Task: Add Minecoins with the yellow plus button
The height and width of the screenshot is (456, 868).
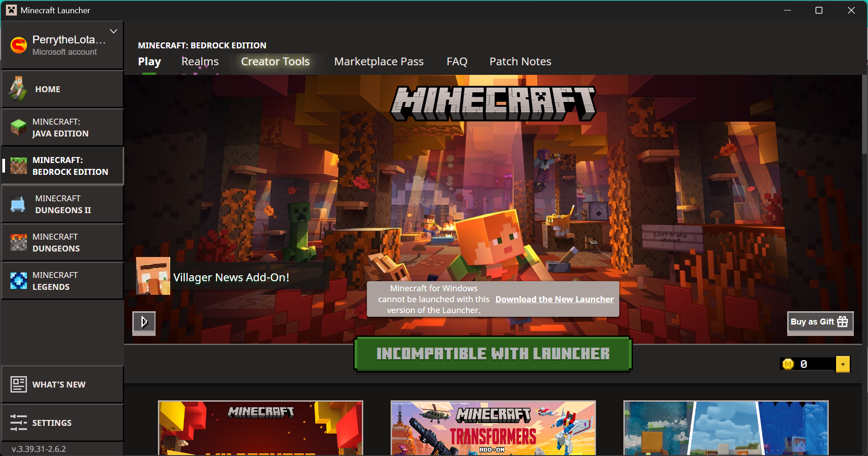Action: point(843,364)
